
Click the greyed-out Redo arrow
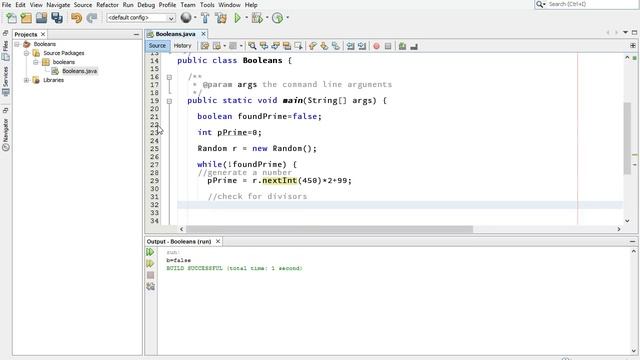click(x=92, y=18)
